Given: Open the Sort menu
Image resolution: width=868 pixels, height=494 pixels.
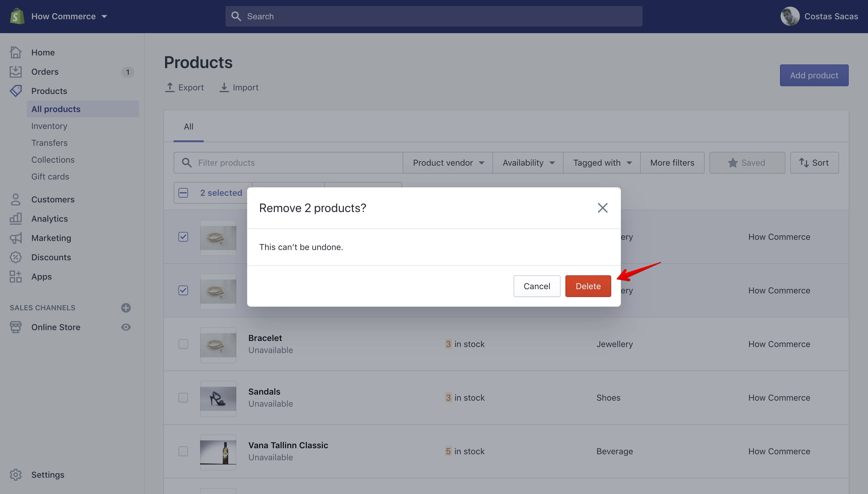Looking at the screenshot, I should pyautogui.click(x=814, y=163).
